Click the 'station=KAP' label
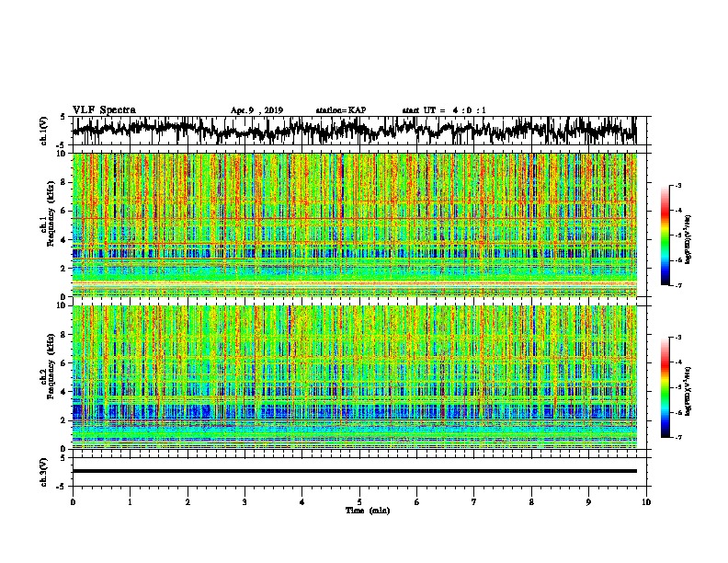The image size is (728, 563). 341,110
